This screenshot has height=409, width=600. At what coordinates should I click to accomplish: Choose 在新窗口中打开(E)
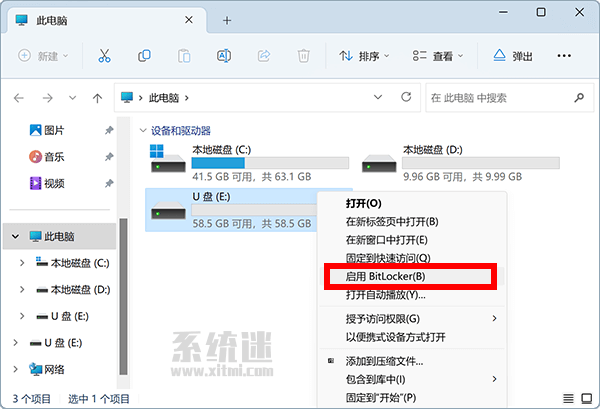click(x=411, y=240)
